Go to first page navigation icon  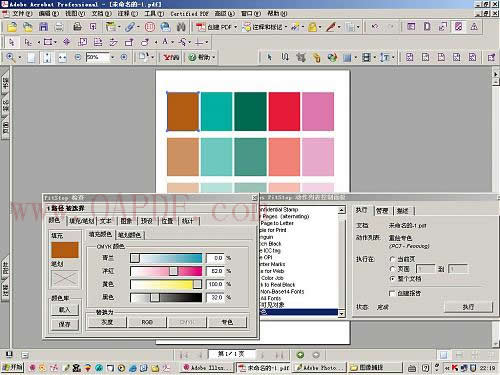coord(184,355)
